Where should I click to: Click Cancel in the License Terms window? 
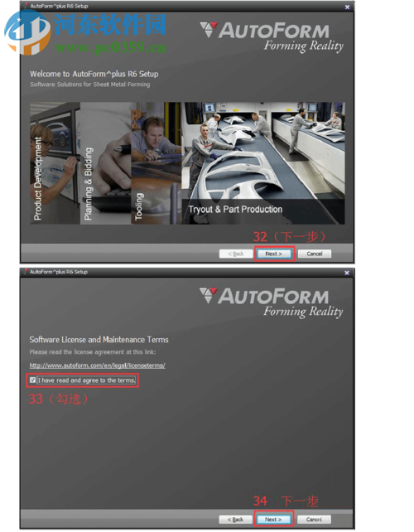tap(314, 520)
